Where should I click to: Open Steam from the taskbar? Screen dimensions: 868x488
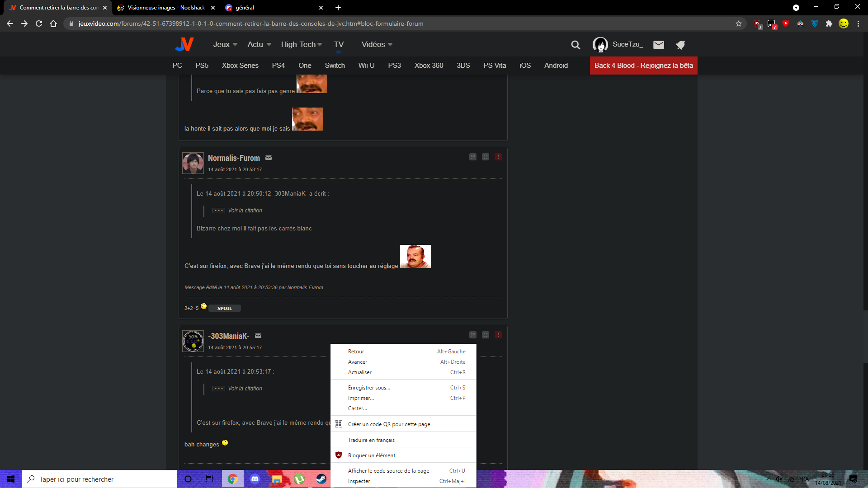pos(321,479)
